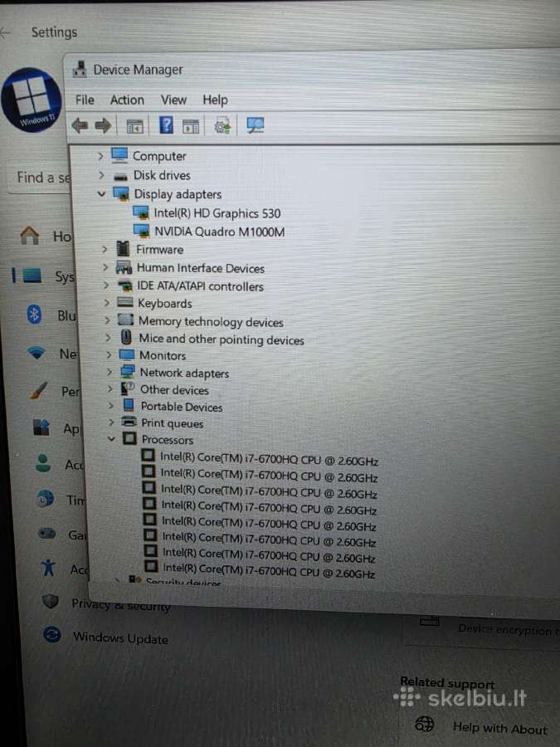
Task: Expand the Mice and other pointing devices node
Action: point(108,337)
